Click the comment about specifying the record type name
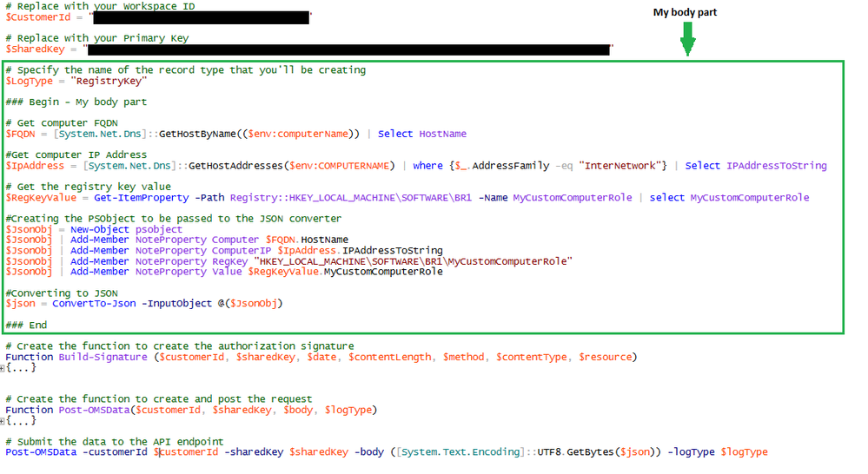Image resolution: width=868 pixels, height=474 pixels. pyautogui.click(x=186, y=70)
